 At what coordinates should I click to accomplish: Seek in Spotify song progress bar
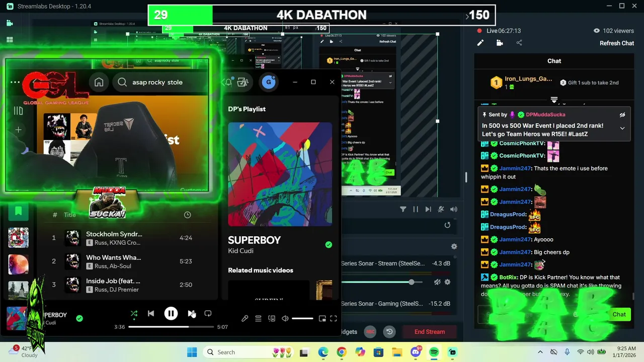(x=171, y=327)
